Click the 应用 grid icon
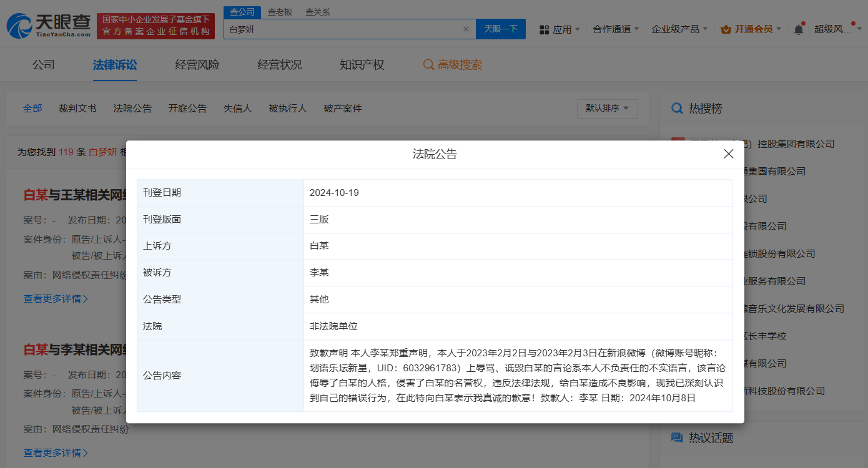The height and width of the screenshot is (468, 868). click(544, 30)
